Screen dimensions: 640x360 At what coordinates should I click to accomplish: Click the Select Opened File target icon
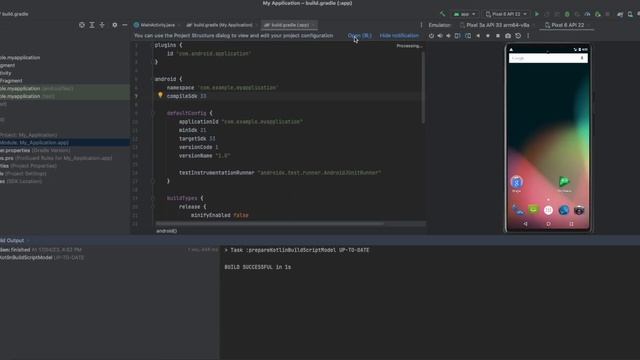(x=82, y=25)
